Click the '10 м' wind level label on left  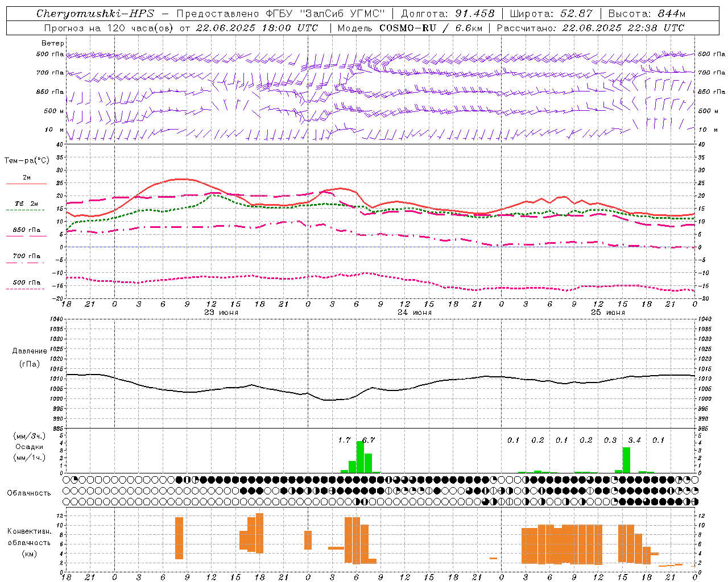pos(55,130)
